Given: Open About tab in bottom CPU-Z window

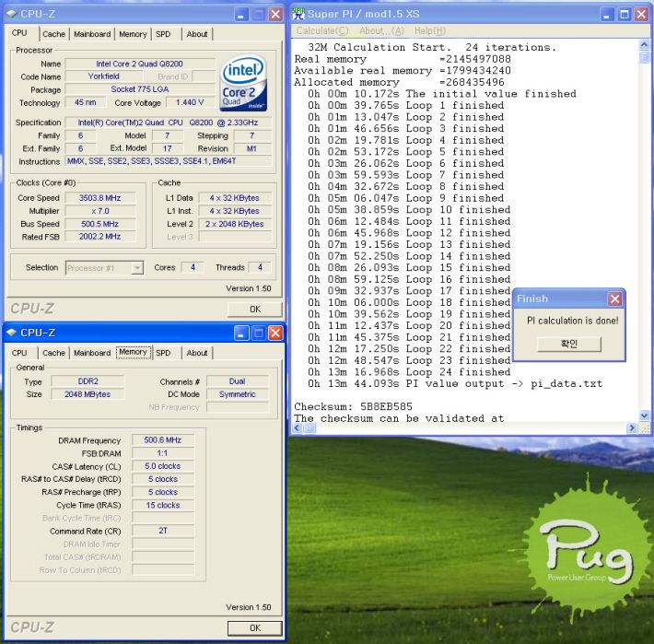Looking at the screenshot, I should point(197,353).
